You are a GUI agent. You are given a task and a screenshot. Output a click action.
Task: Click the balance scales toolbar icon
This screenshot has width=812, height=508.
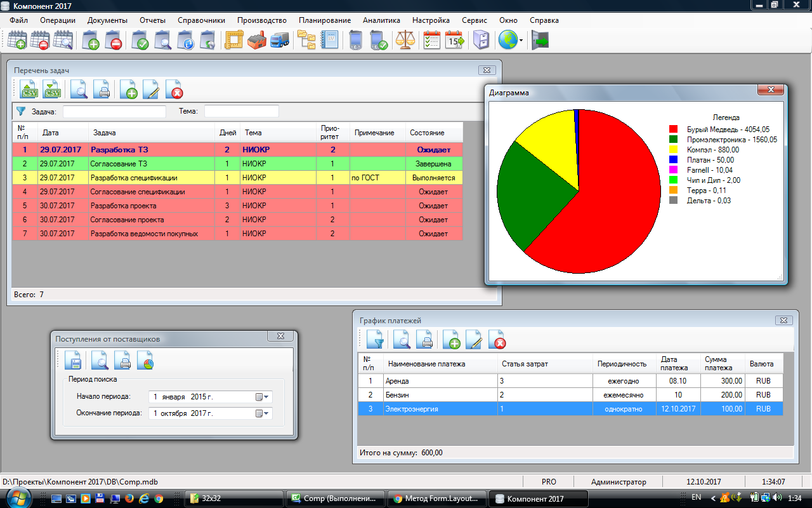[404, 41]
